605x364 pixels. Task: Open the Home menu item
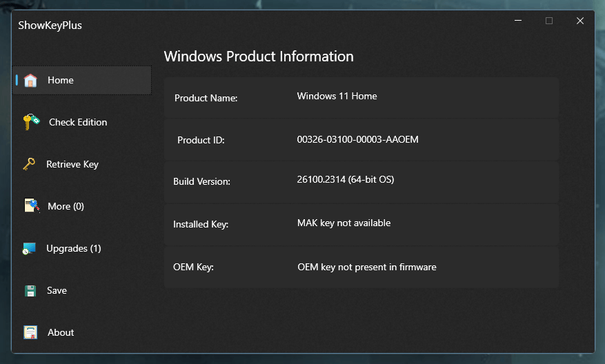82,80
